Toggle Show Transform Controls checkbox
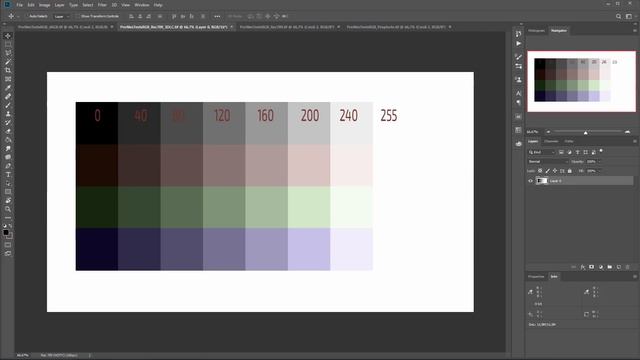This screenshot has width=640, height=360. [x=77, y=16]
